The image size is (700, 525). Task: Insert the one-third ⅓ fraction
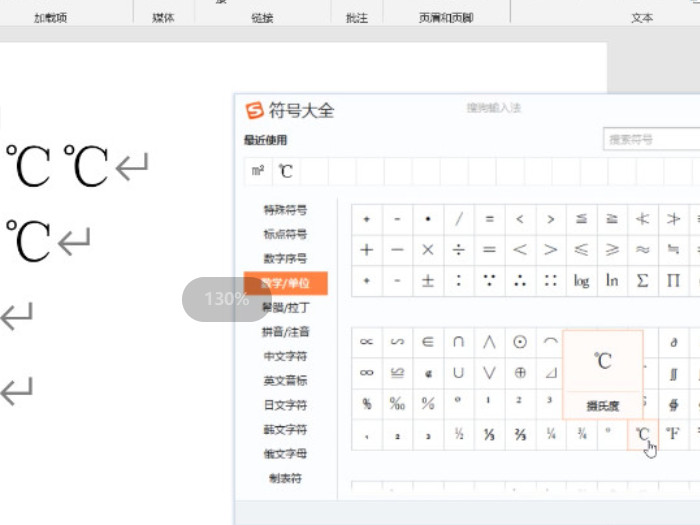click(490, 434)
